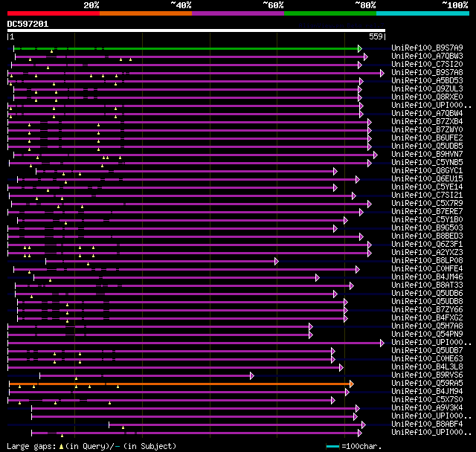Select the UniRef100_C0HFE4 label
The image size is (476, 452).
click(427, 269)
